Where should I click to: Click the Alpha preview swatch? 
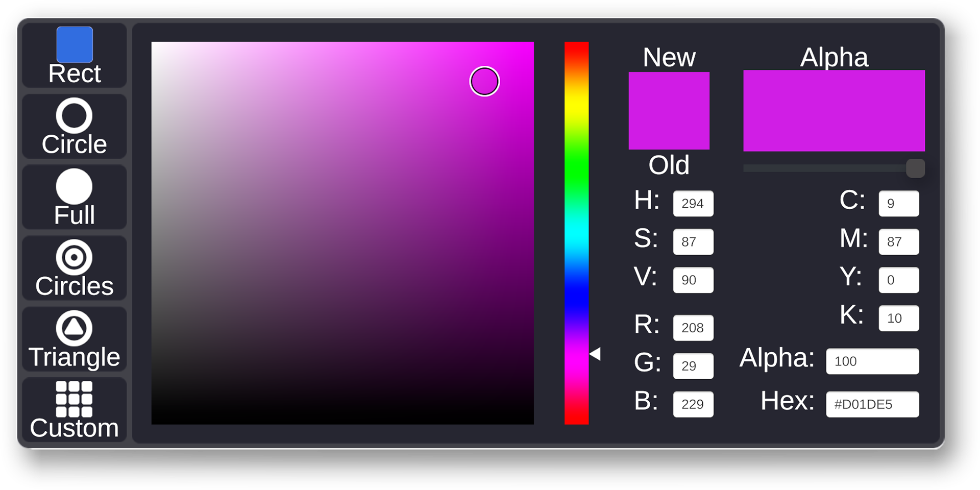[834, 111]
